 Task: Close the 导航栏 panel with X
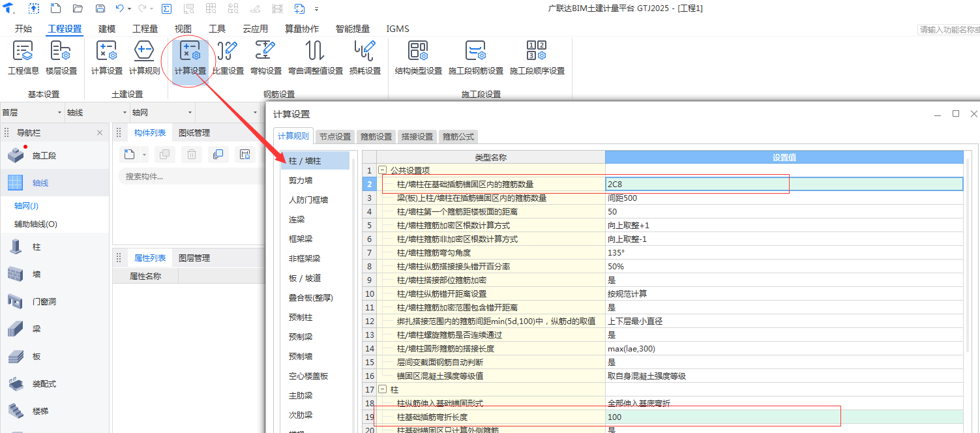(x=100, y=132)
